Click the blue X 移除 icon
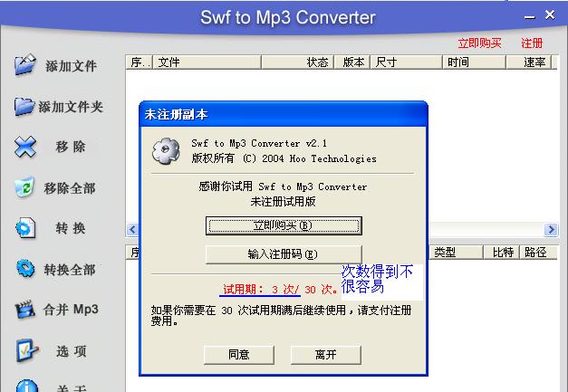This screenshot has width=568, height=392. click(x=25, y=147)
